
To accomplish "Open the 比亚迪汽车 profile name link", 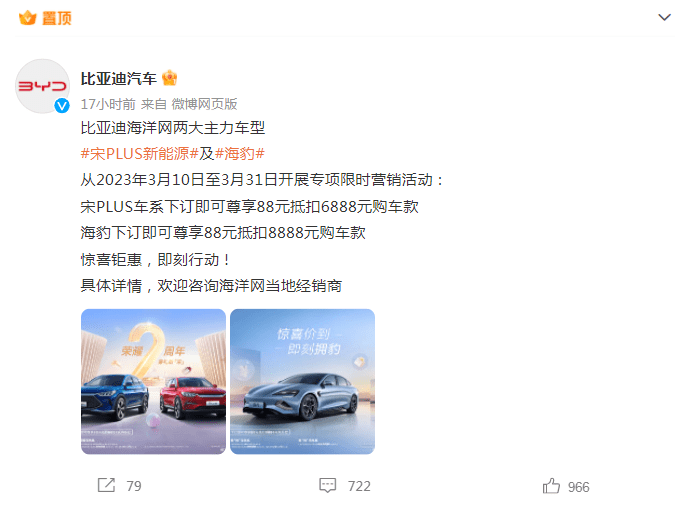I will (119, 79).
